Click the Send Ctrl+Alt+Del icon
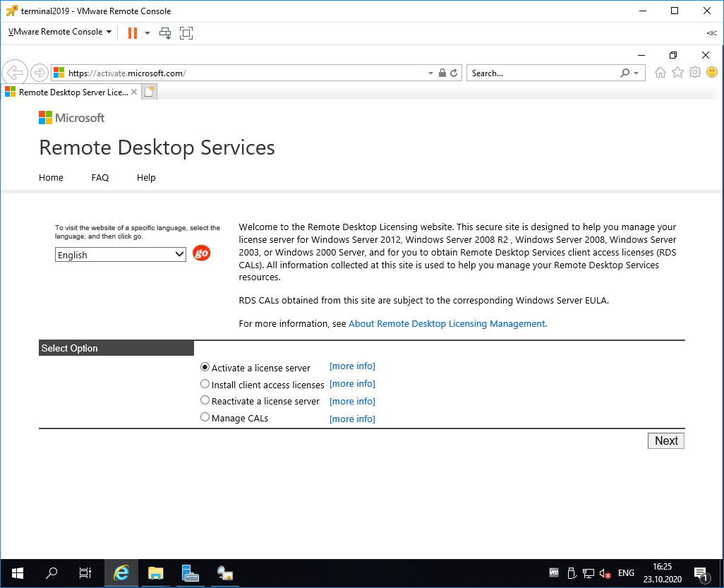 pyautogui.click(x=165, y=32)
